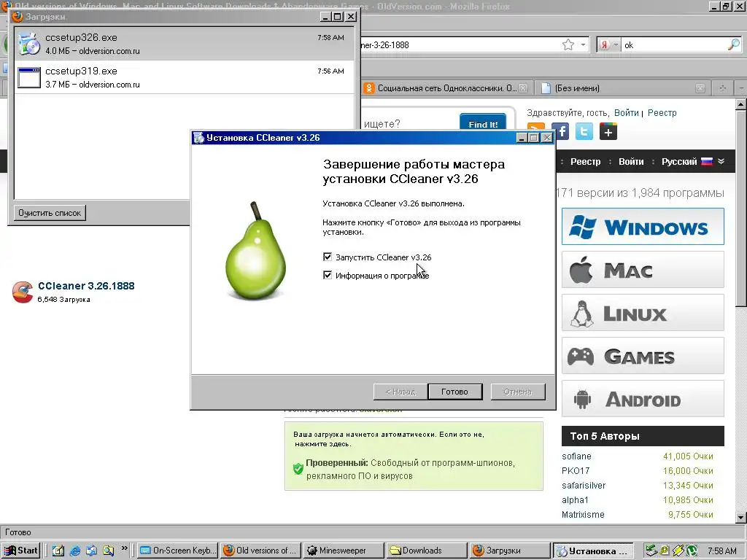Close the (Без имени) tab
This screenshot has height=560, width=747.
pyautogui.click(x=700, y=88)
